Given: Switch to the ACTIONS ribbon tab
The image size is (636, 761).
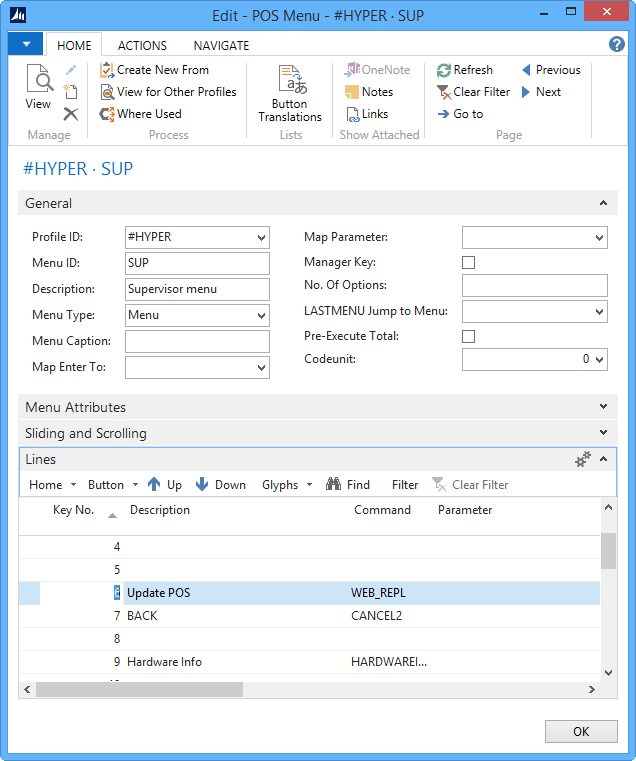Looking at the screenshot, I should coord(142,45).
